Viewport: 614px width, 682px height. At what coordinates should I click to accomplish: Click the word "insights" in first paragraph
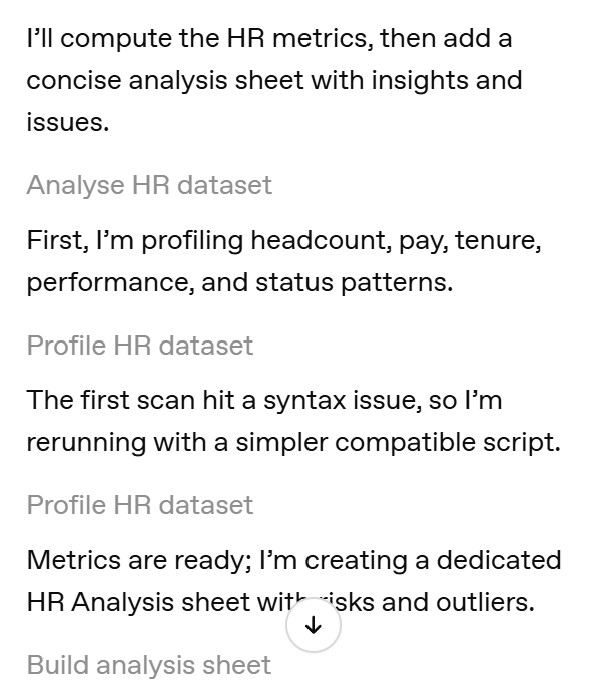[420, 81]
